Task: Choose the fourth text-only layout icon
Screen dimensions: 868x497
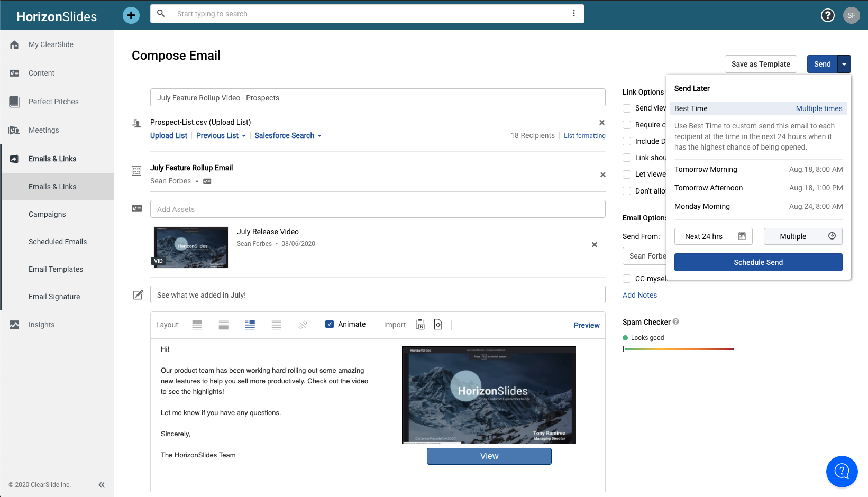Action: pos(277,325)
